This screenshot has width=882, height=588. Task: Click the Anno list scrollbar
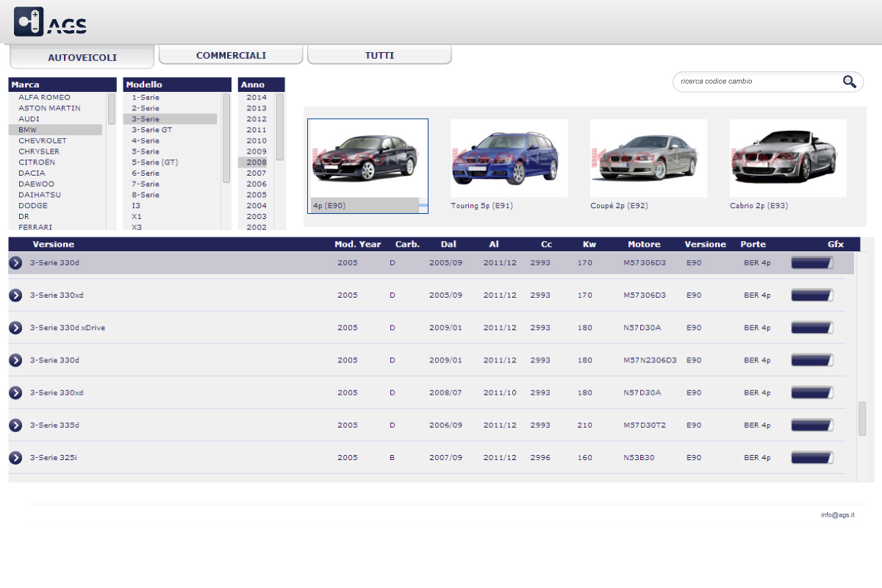(x=280, y=126)
